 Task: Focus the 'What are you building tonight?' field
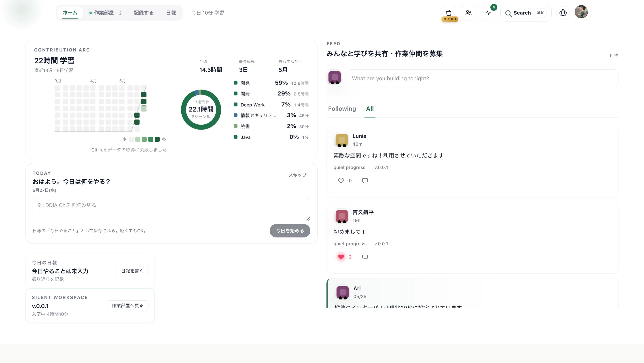coord(483,78)
